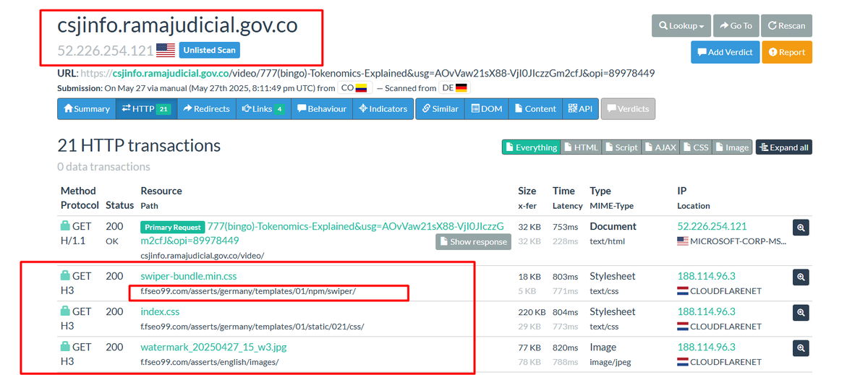Click the Netherlands flag in the swiper-bundle row

pyautogui.click(x=683, y=291)
